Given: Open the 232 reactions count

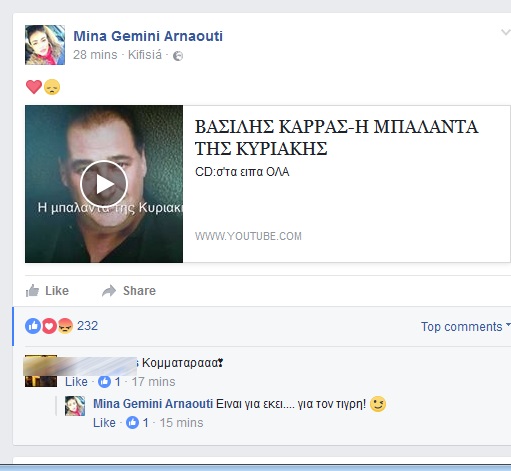Looking at the screenshot, I should point(87,326).
